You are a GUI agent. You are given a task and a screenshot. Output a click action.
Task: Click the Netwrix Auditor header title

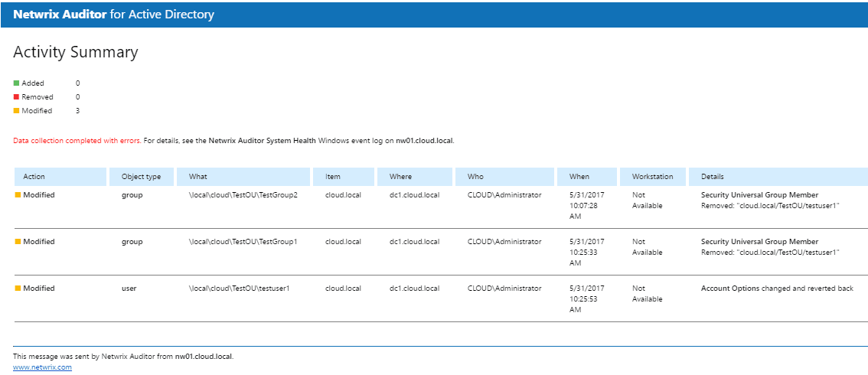[113, 15]
